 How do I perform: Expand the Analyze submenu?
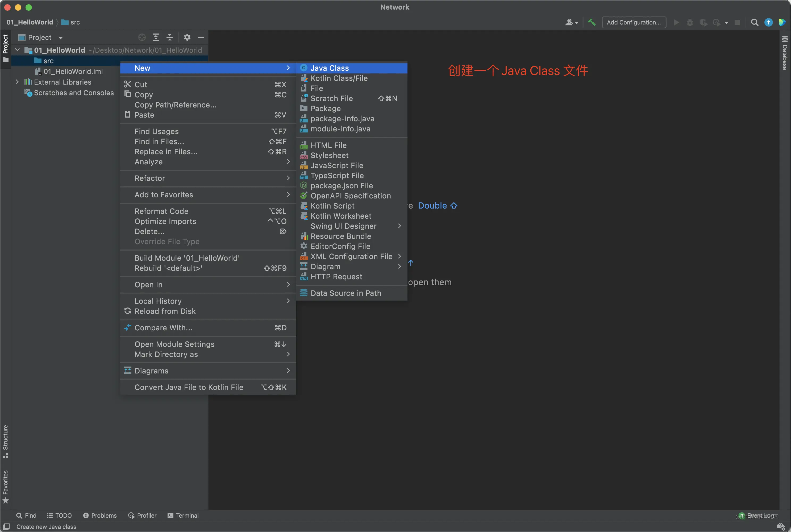pyautogui.click(x=208, y=162)
